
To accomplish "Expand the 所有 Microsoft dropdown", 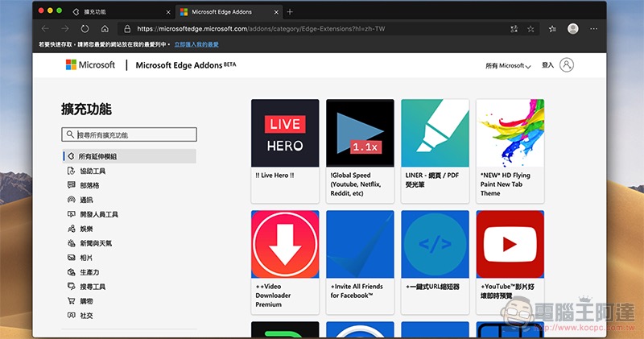I will pyautogui.click(x=508, y=65).
